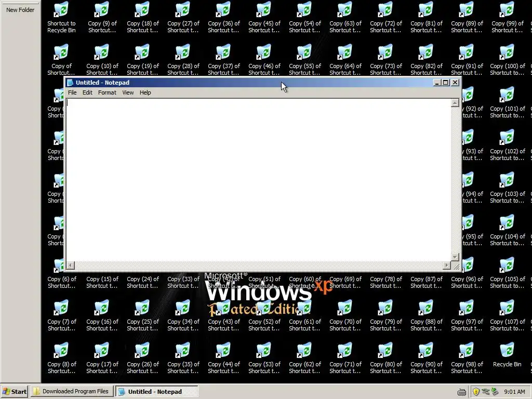Open the Edit menu in Notepad
Screen dimensions: 532x399
click(87, 92)
